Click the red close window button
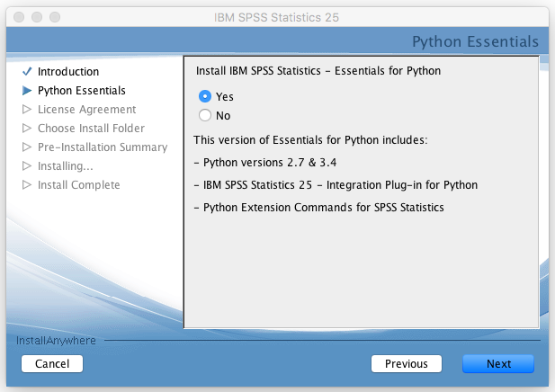 click(19, 17)
